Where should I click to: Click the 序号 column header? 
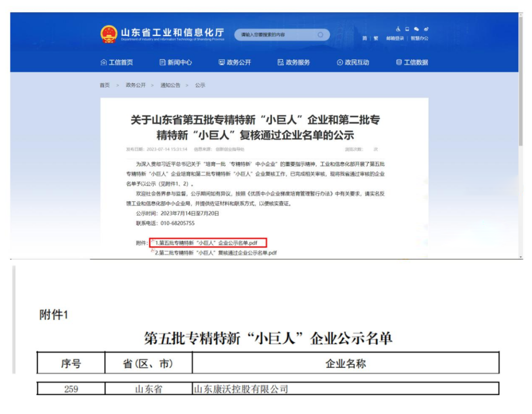click(x=71, y=363)
